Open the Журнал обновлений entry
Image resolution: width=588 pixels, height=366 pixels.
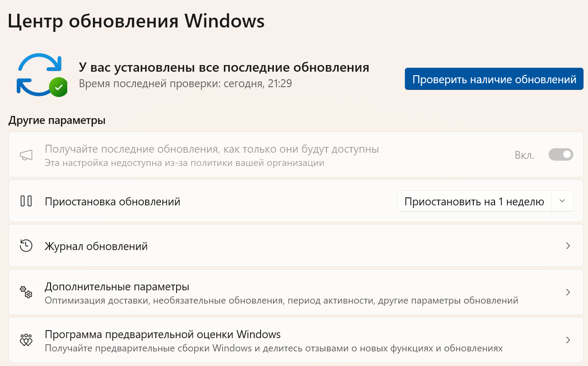pos(96,246)
